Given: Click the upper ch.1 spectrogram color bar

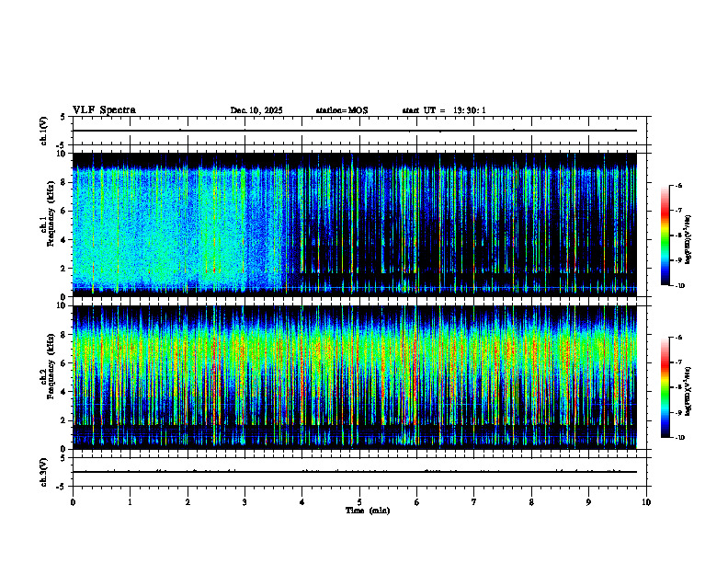Looking at the screenshot, I should tap(665, 236).
